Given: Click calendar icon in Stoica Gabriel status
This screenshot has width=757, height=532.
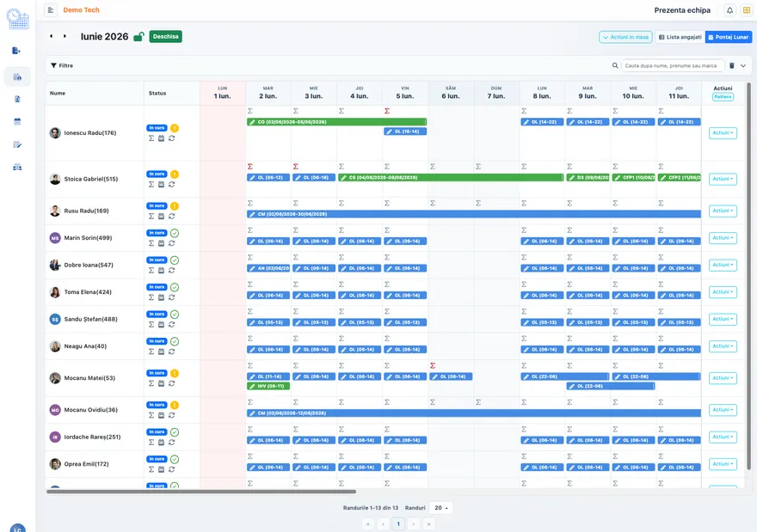Looking at the screenshot, I should click(x=161, y=184).
